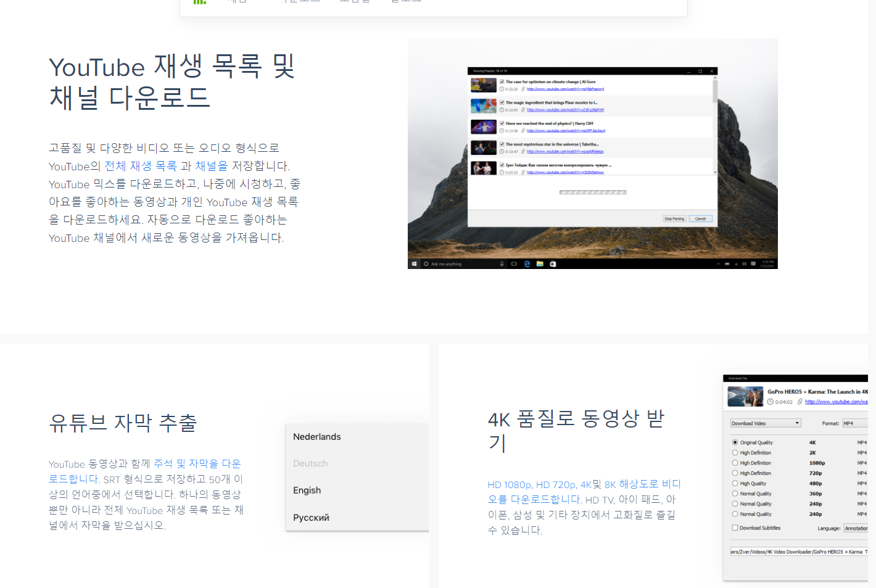This screenshot has width=876, height=588.
Task: Click clock icon beside 0:25:20 duration
Action: [502, 89]
